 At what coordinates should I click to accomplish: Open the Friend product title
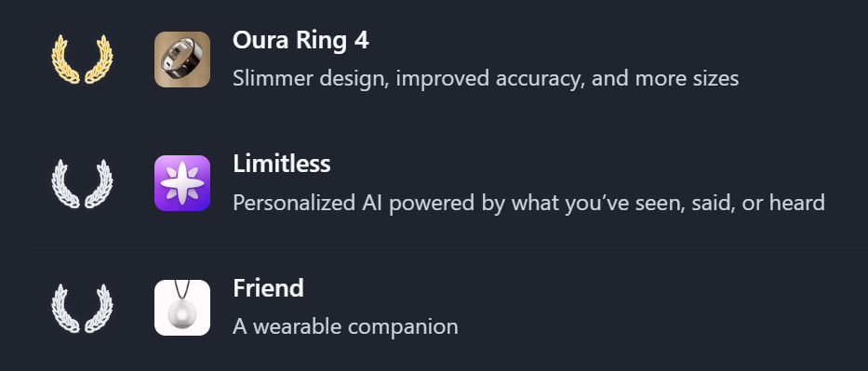[269, 288]
